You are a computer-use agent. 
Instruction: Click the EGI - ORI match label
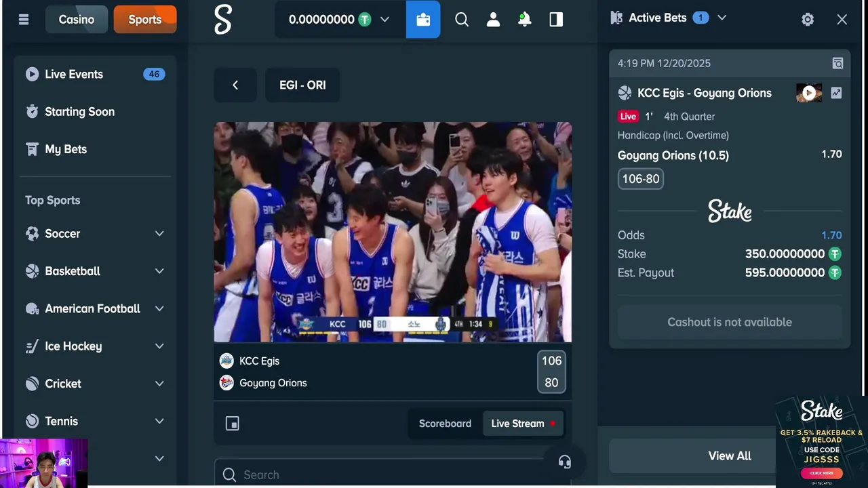click(302, 85)
